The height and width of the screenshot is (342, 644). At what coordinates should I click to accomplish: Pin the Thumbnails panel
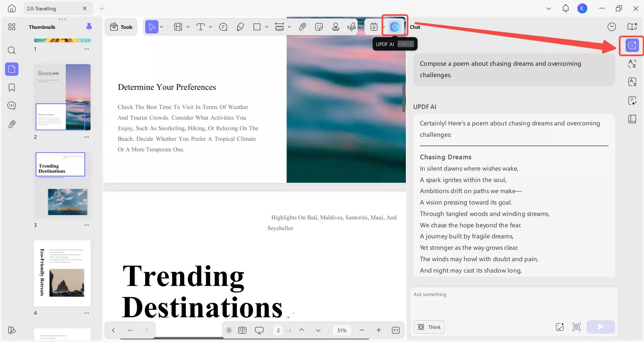(x=89, y=27)
